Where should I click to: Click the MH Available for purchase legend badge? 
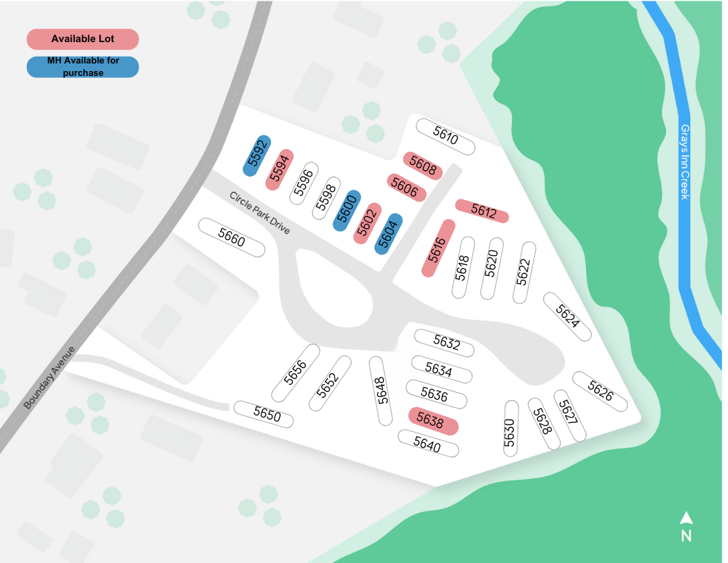tap(83, 67)
